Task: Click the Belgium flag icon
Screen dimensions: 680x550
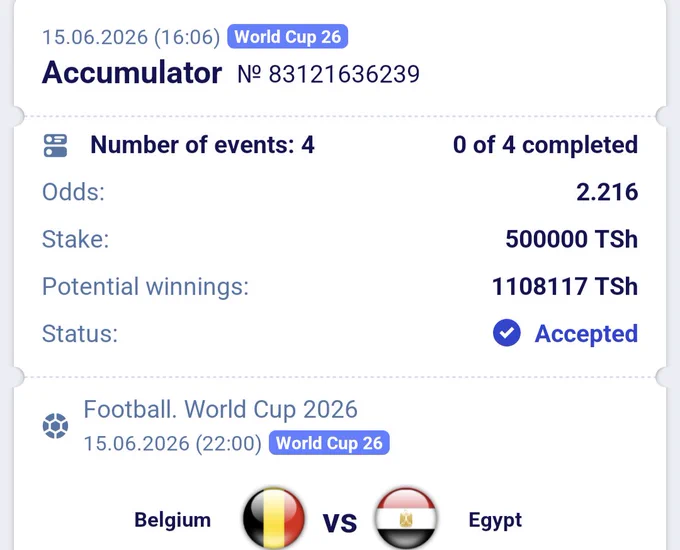Action: 274,518
